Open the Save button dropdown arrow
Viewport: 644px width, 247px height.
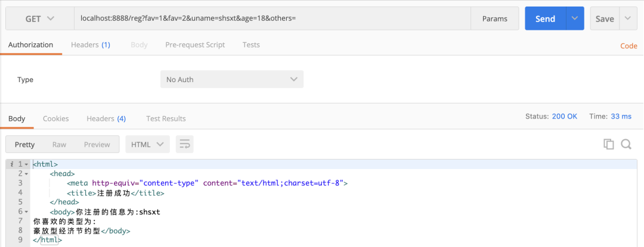pyautogui.click(x=628, y=18)
